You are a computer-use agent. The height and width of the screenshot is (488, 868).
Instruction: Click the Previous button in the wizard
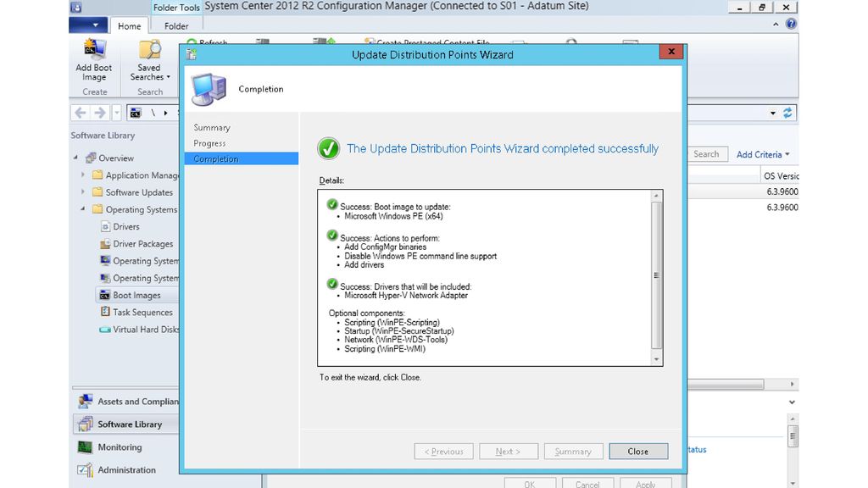[443, 452]
